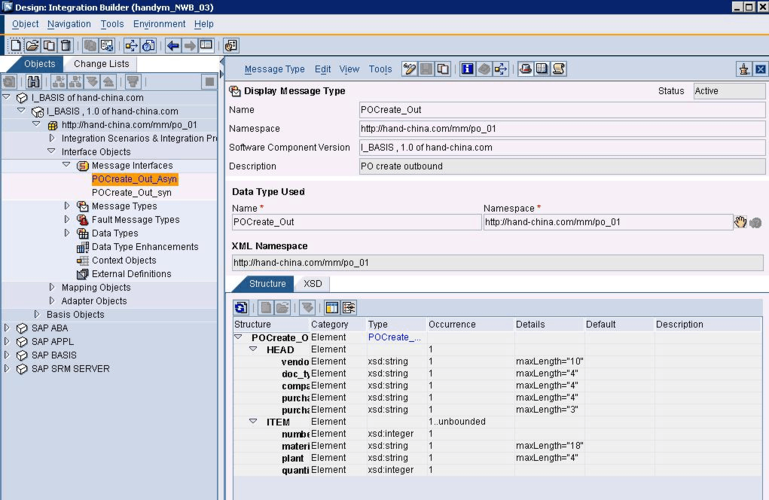Image resolution: width=769 pixels, height=500 pixels.
Task: Click the tree view icon in structure toolbar
Action: (x=349, y=308)
